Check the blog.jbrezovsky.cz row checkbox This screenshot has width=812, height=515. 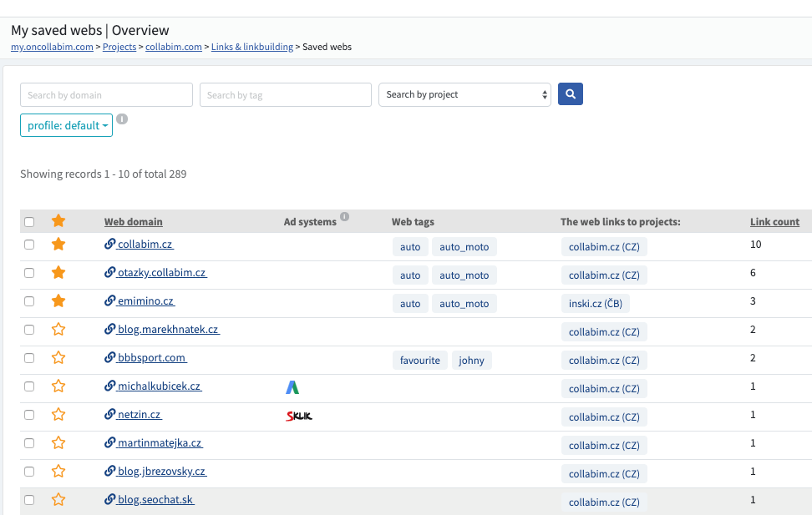tap(29, 472)
